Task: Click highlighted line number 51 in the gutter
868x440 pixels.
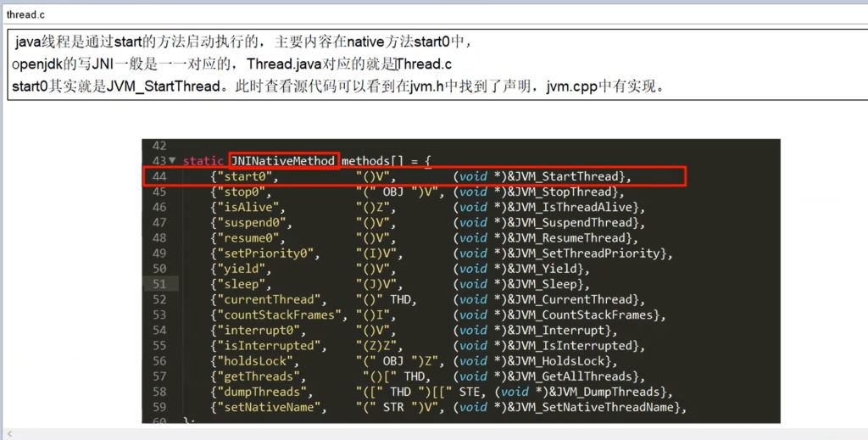Action: (x=159, y=285)
